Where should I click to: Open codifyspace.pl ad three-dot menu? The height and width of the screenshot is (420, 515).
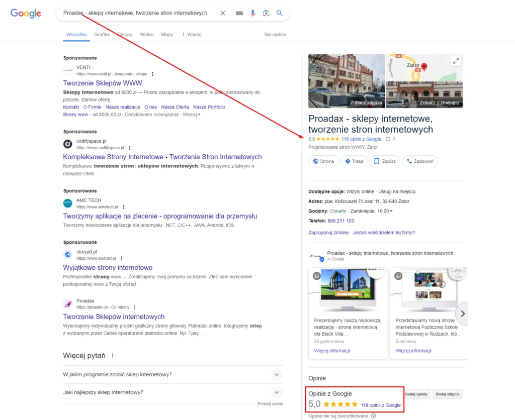click(x=130, y=148)
